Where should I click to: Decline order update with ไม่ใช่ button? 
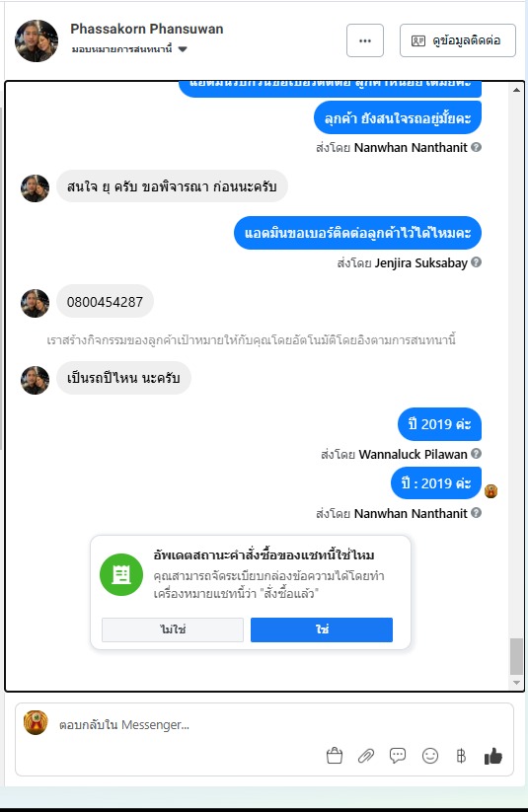[173, 629]
